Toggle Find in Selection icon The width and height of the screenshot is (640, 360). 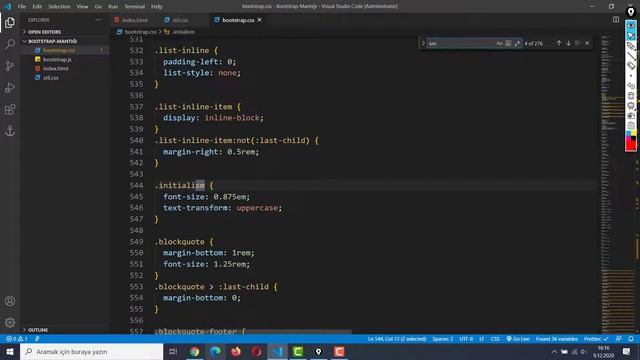coord(578,43)
